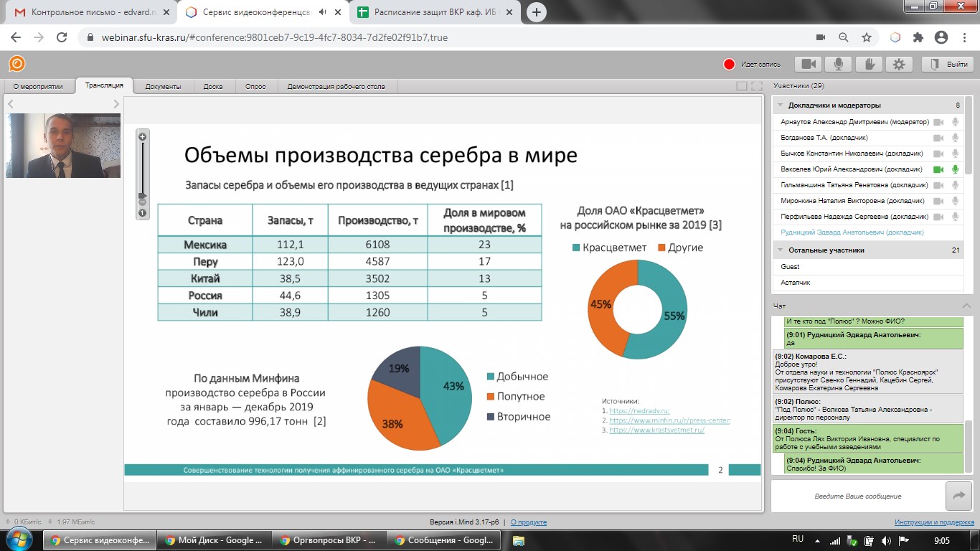Open conference settings via gear icon
Viewport: 980px width, 551px height.
(899, 65)
